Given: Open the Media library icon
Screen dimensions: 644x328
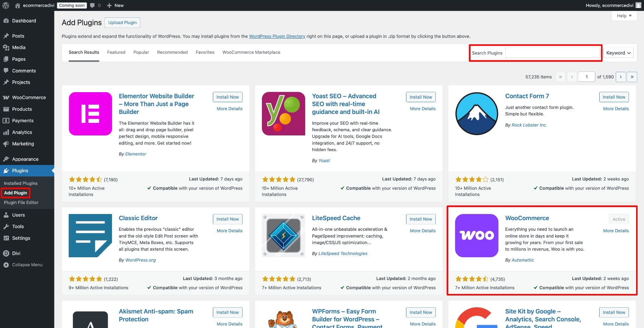Looking at the screenshot, I should [x=6, y=47].
